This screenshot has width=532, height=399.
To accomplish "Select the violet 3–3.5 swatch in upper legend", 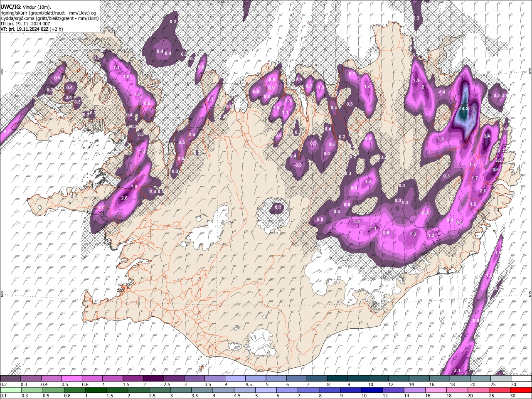I will 194,378.
